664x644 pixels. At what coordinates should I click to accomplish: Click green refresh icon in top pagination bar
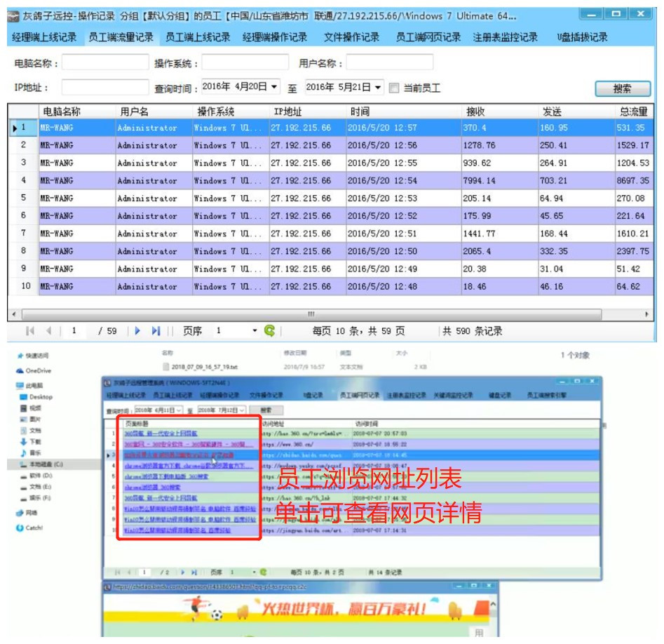[269, 331]
